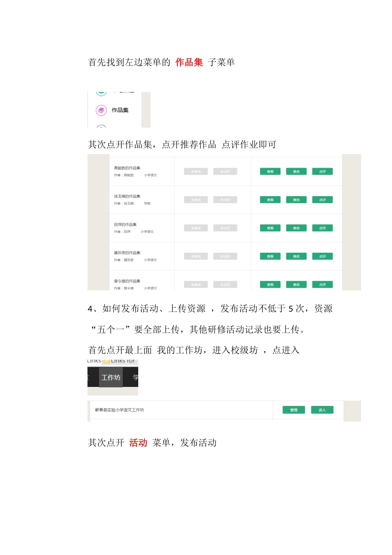The height and width of the screenshot is (555, 392).
Task: Select the 蕲春县实验小学语文工作坊 row title
Action: click(119, 410)
